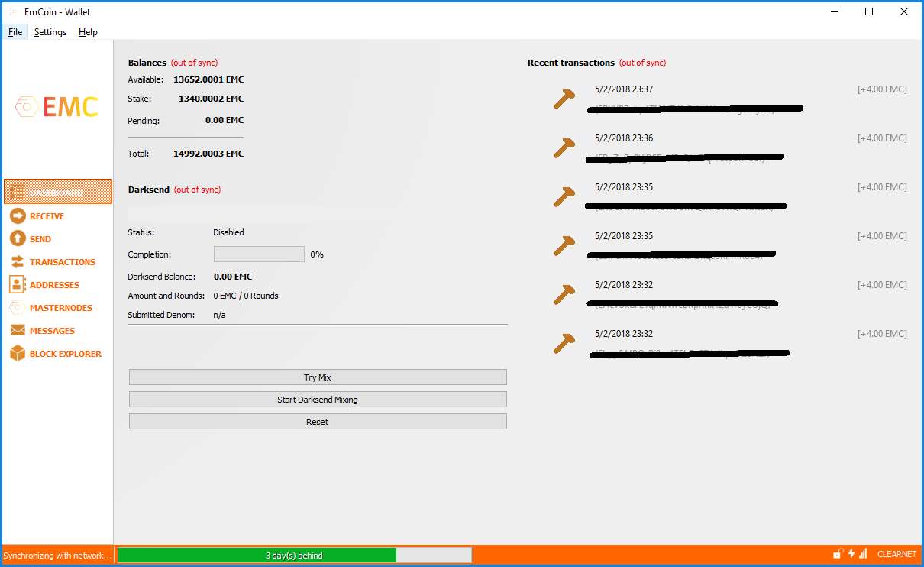
Task: Click the Balances out of sync warning
Action: (x=195, y=63)
